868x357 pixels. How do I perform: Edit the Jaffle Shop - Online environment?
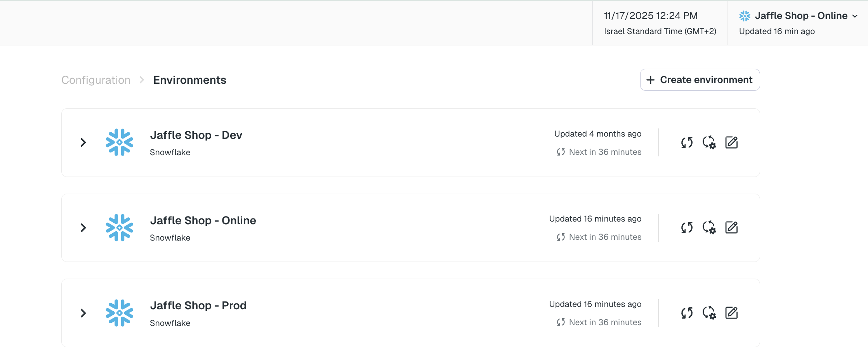(x=731, y=228)
